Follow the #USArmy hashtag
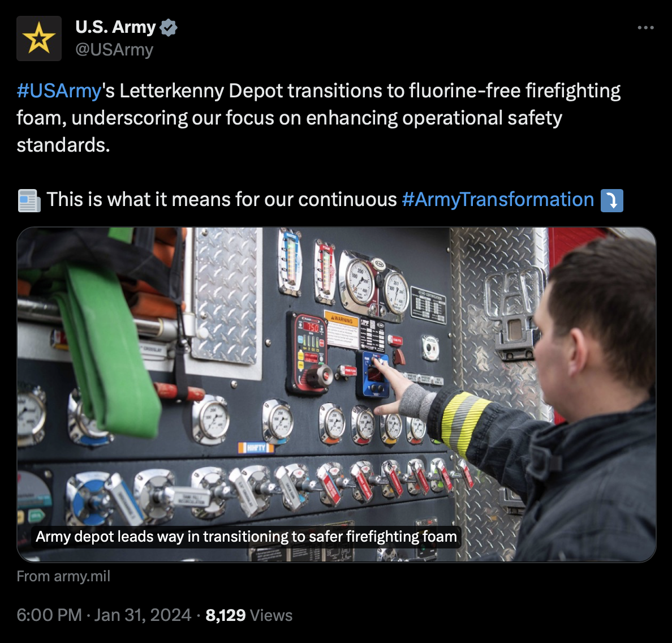Viewport: 672px width, 643px height. (x=59, y=91)
